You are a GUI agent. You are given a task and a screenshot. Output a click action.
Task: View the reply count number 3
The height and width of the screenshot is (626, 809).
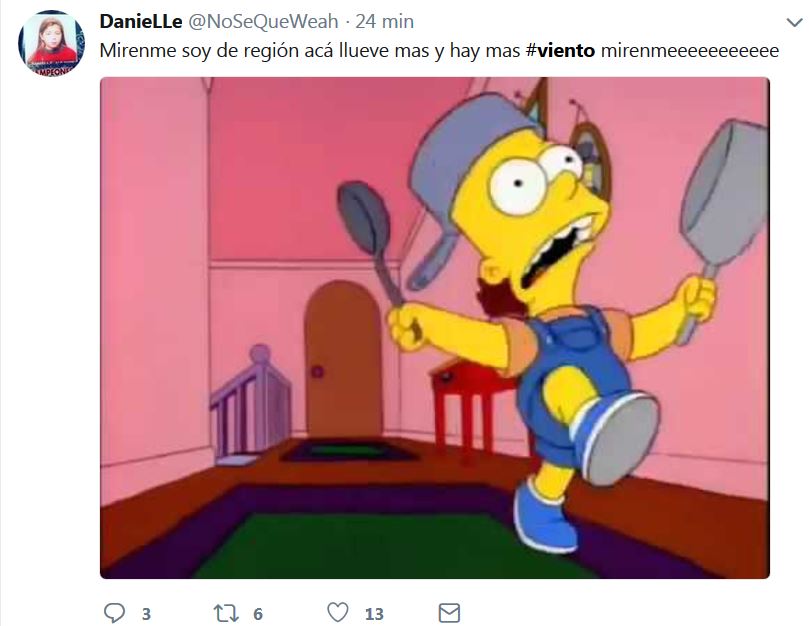[x=147, y=614]
